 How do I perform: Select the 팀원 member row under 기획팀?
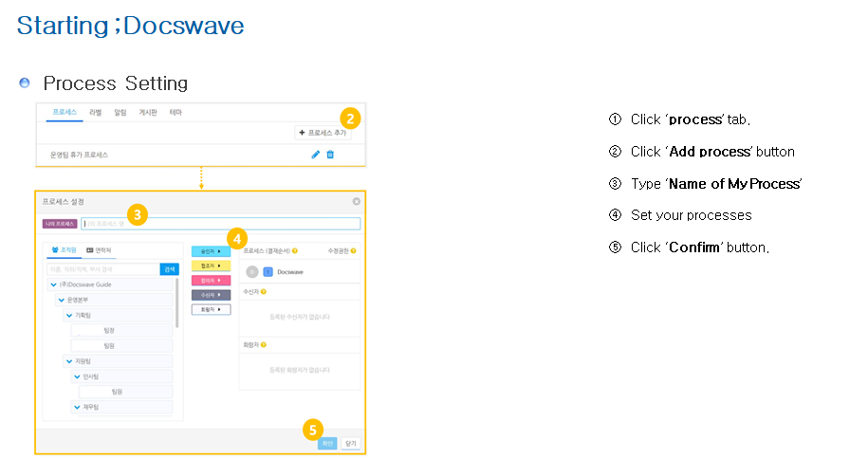tap(121, 346)
